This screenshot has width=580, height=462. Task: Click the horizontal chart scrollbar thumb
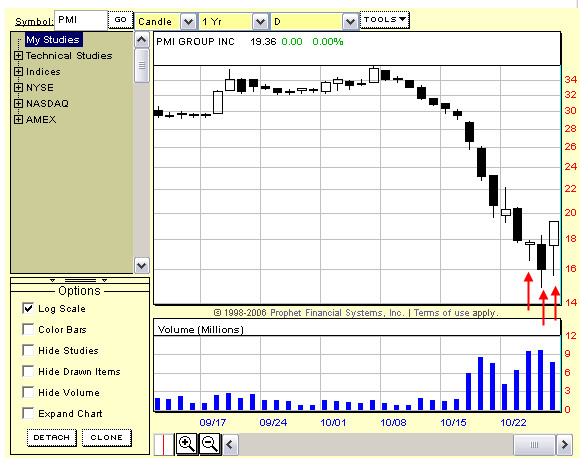click(x=535, y=444)
